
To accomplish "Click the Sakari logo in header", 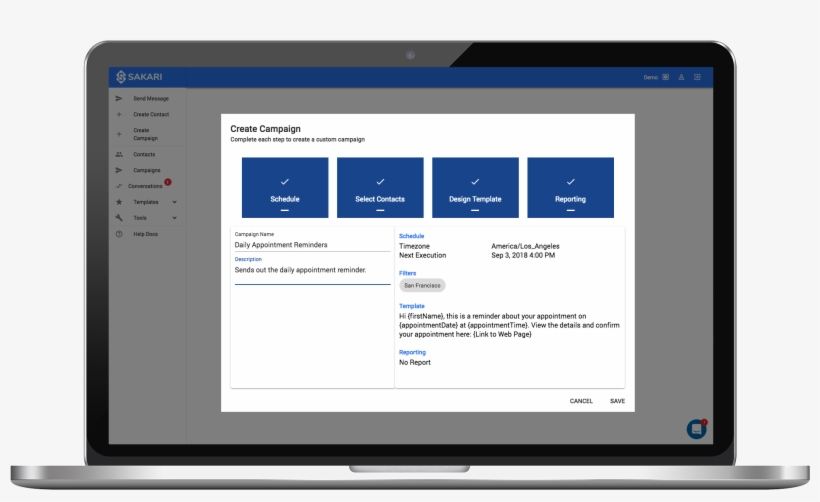I will tap(136, 77).
